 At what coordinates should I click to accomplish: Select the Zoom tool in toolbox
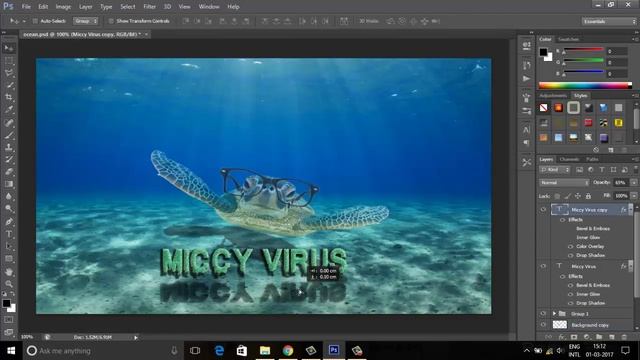coord(9,284)
